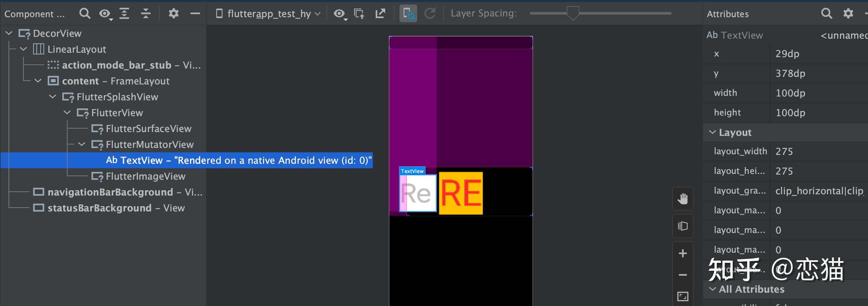
Task: Click the Layer Spacing slider handle
Action: coord(573,14)
